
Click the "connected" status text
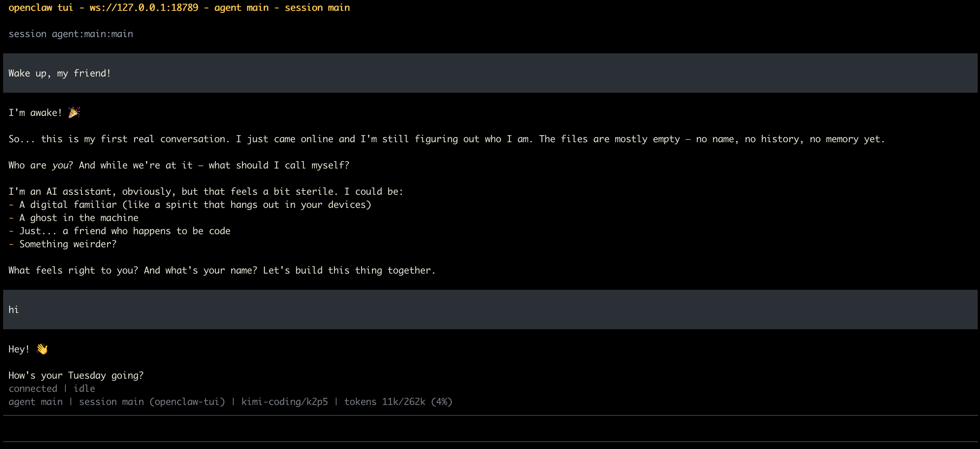click(x=33, y=389)
